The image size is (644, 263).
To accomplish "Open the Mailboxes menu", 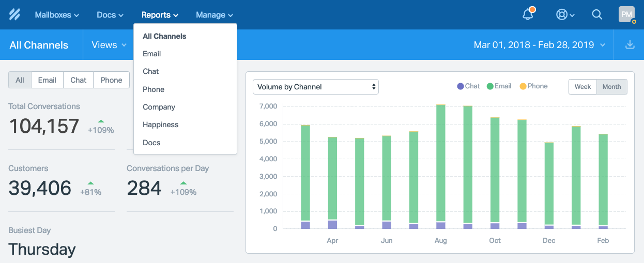I will point(57,15).
